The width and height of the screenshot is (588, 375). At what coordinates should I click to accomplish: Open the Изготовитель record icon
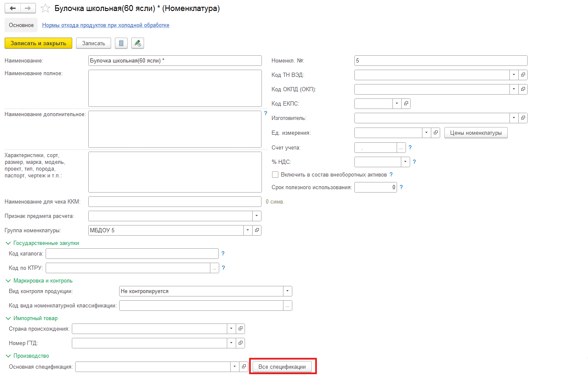523,118
